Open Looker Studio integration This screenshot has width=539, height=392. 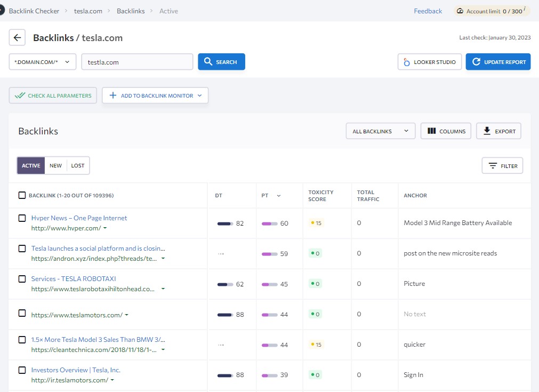point(429,62)
